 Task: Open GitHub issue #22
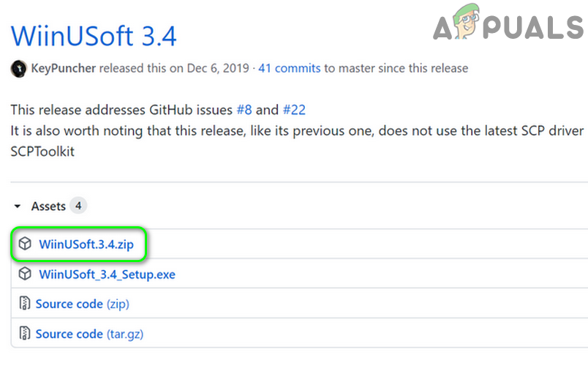pos(293,111)
